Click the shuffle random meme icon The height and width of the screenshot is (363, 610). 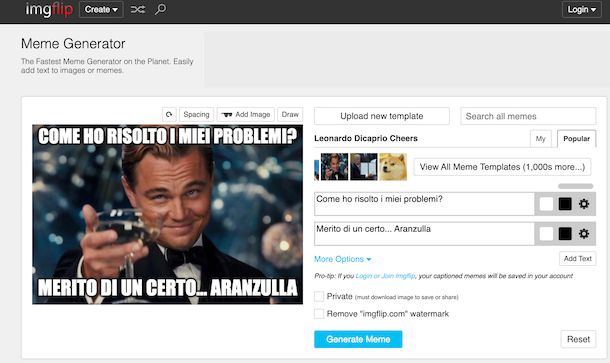click(x=138, y=9)
